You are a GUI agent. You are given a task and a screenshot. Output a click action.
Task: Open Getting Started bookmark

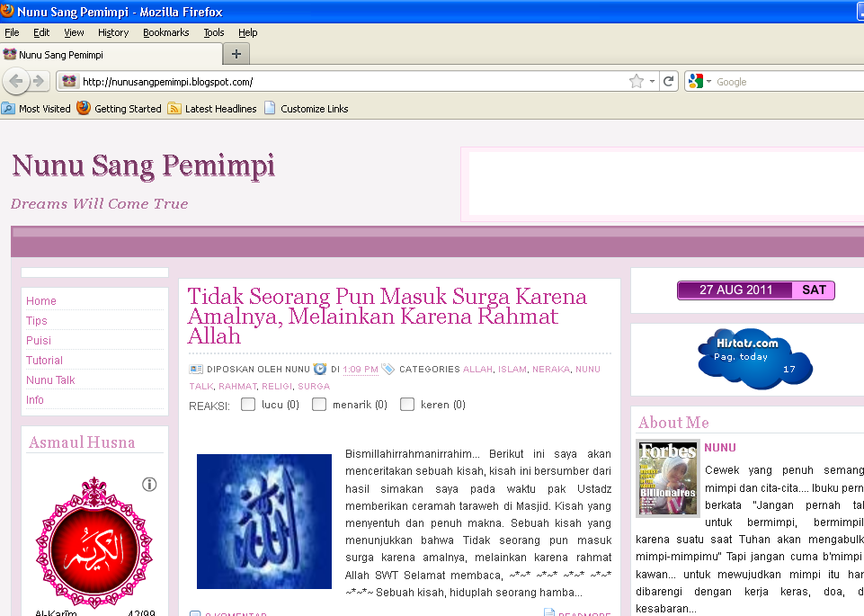pyautogui.click(x=119, y=109)
